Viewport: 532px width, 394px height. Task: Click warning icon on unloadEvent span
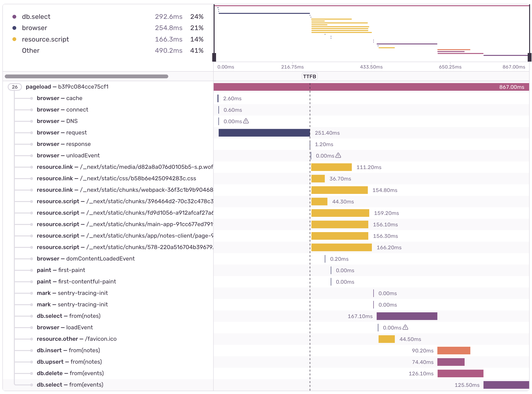tap(338, 155)
